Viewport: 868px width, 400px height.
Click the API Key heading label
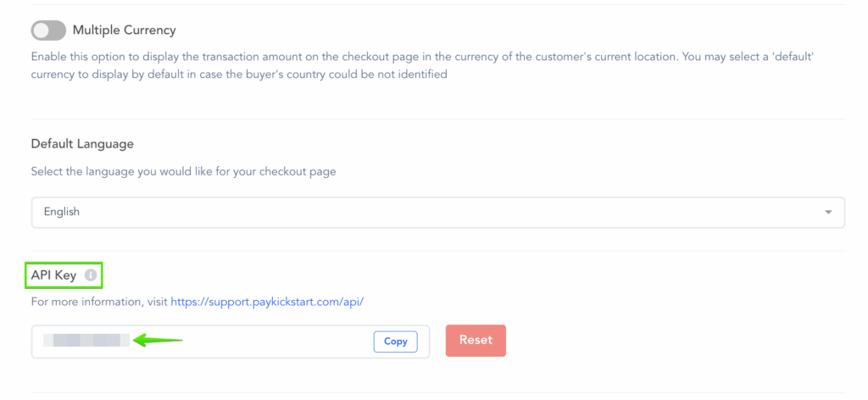point(53,275)
